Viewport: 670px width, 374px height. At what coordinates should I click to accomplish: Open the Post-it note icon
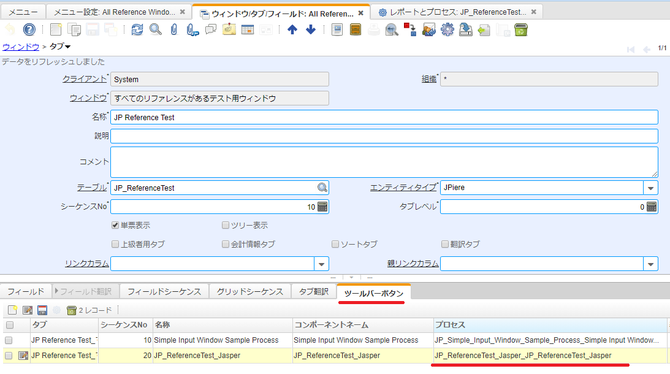pyautogui.click(x=229, y=29)
